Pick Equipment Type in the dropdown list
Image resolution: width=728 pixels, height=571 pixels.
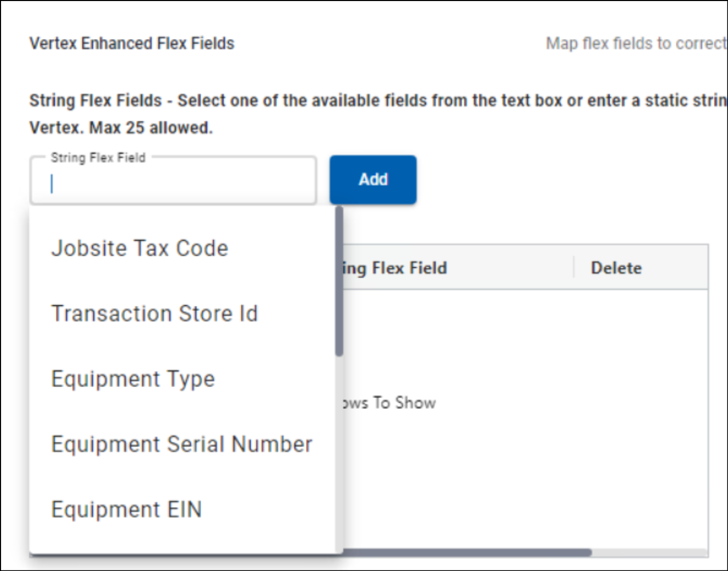tap(133, 379)
